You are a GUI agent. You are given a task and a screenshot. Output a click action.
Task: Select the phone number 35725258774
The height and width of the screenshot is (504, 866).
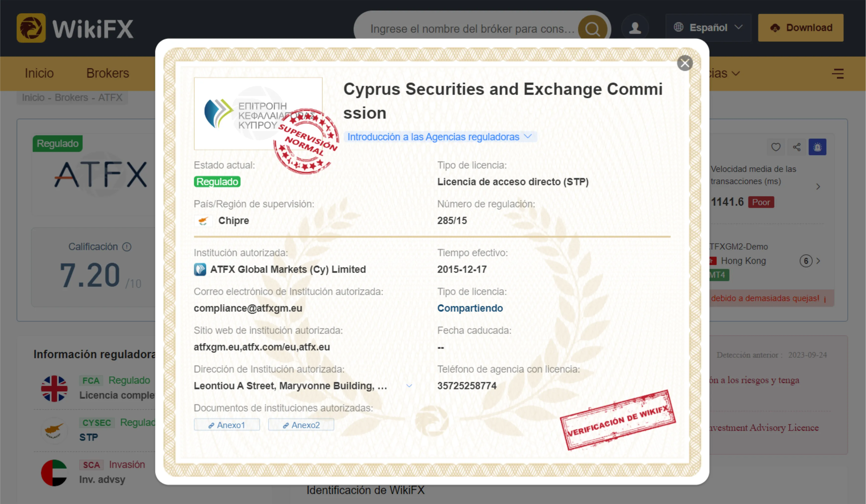467,386
